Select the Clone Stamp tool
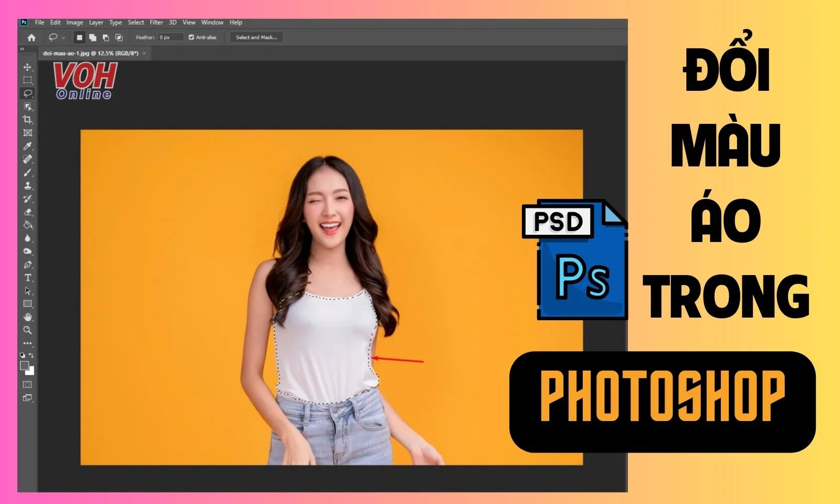The width and height of the screenshot is (840, 504). (x=27, y=185)
